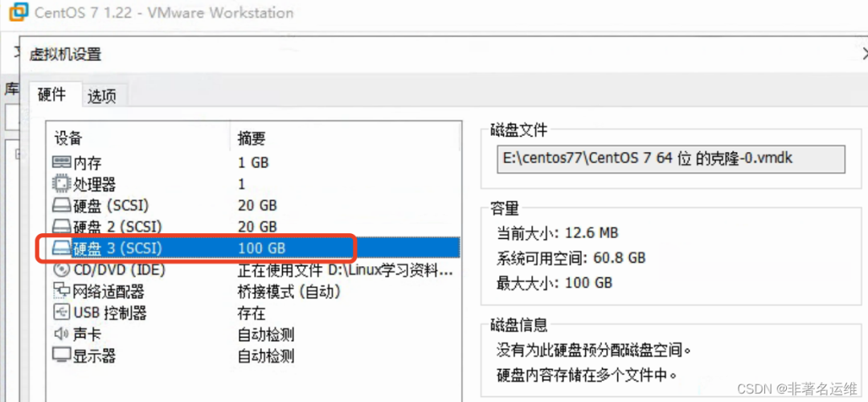Screen dimensions: 868x402
Task: Click the VMware Workstation logo in title bar
Action: point(17,12)
